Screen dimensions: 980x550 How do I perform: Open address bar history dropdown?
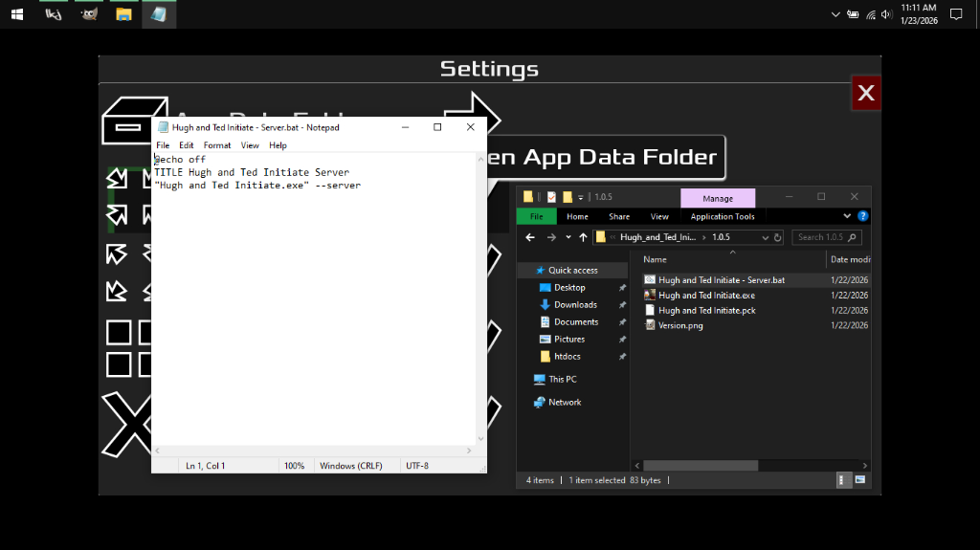(765, 237)
